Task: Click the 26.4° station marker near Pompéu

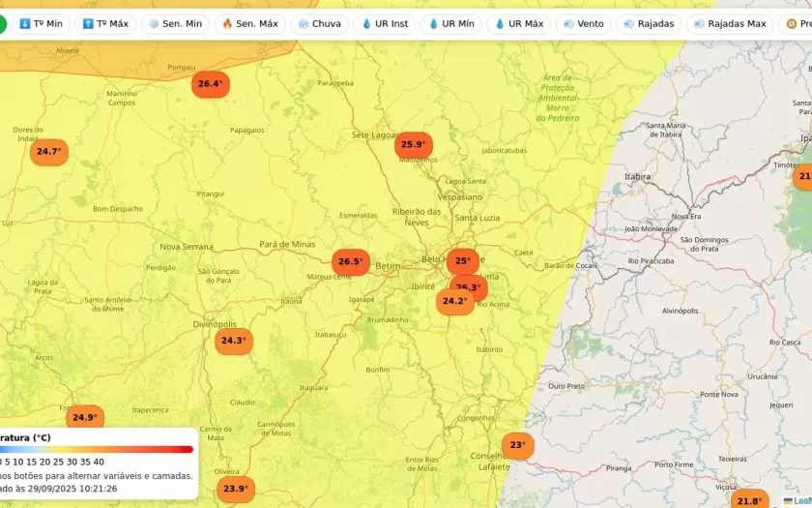Action: pos(210,84)
